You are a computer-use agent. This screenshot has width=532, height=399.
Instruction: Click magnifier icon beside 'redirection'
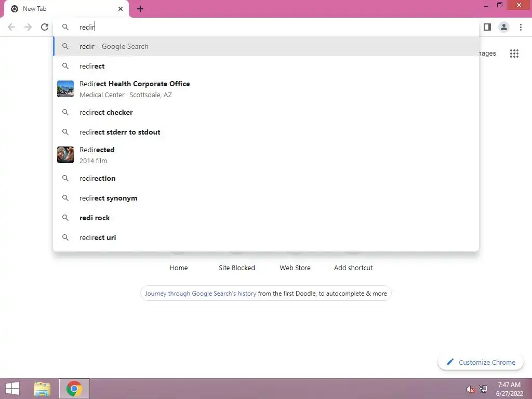[x=65, y=179]
